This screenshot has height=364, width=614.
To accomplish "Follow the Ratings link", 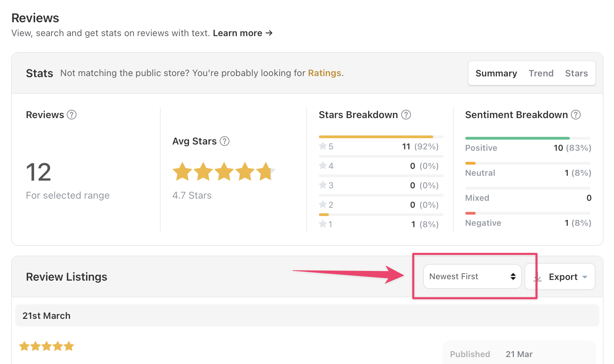I will (x=324, y=73).
